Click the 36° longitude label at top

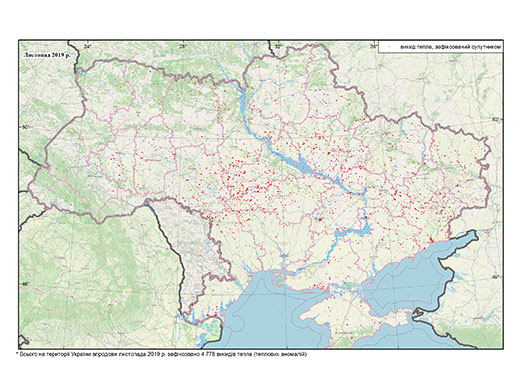(373, 46)
